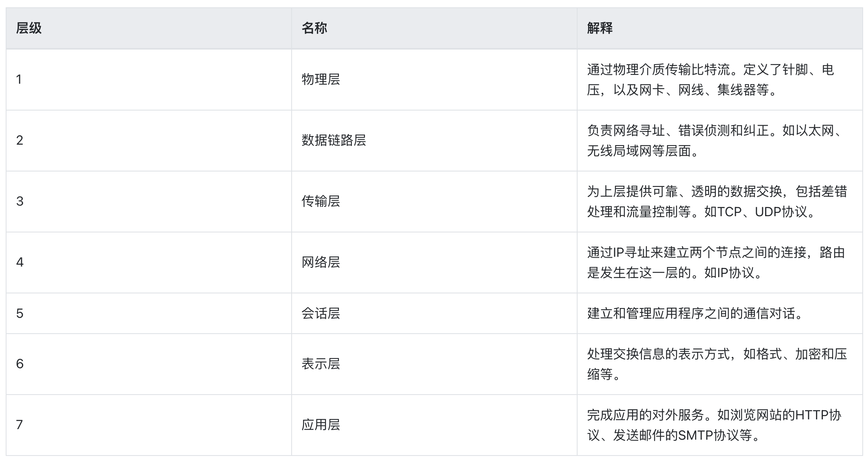The height and width of the screenshot is (460, 868).
Task: Click the 层级 column header
Action: pyautogui.click(x=29, y=28)
